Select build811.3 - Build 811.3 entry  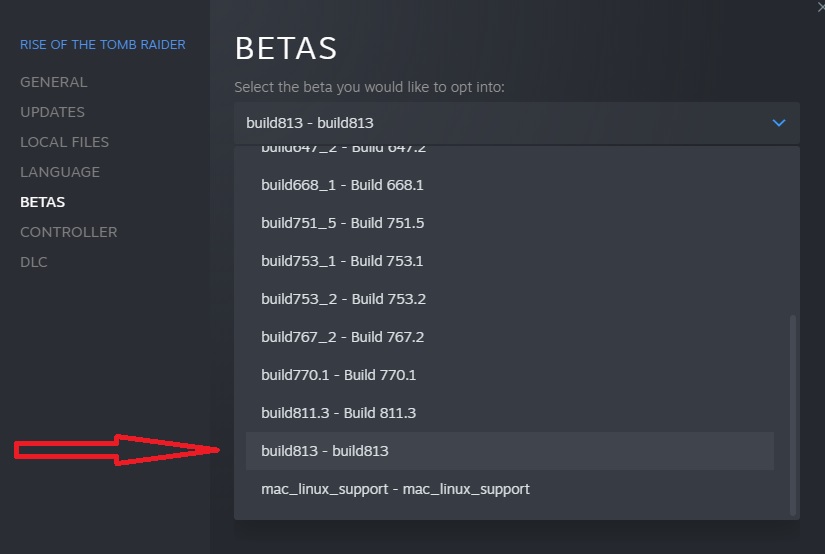pyautogui.click(x=509, y=413)
